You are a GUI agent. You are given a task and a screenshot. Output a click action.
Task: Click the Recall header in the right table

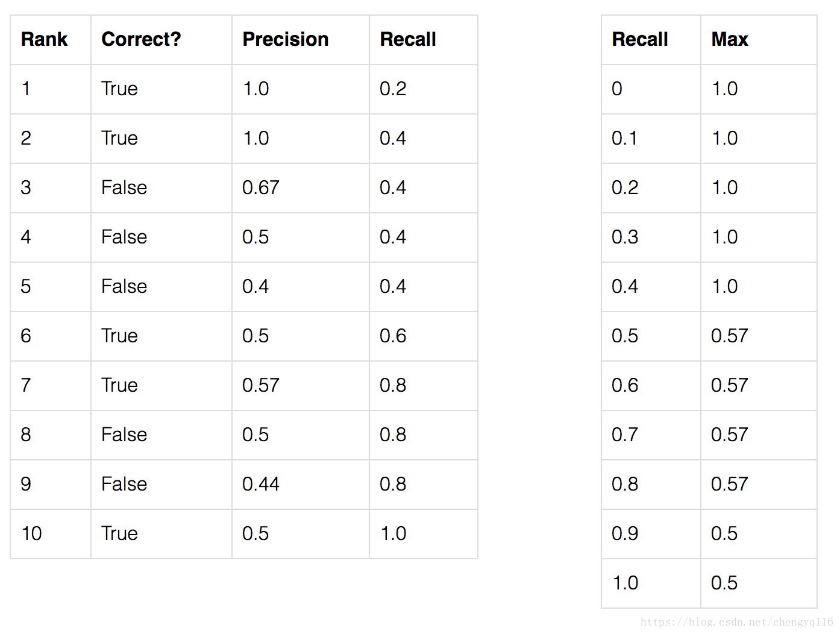639,40
